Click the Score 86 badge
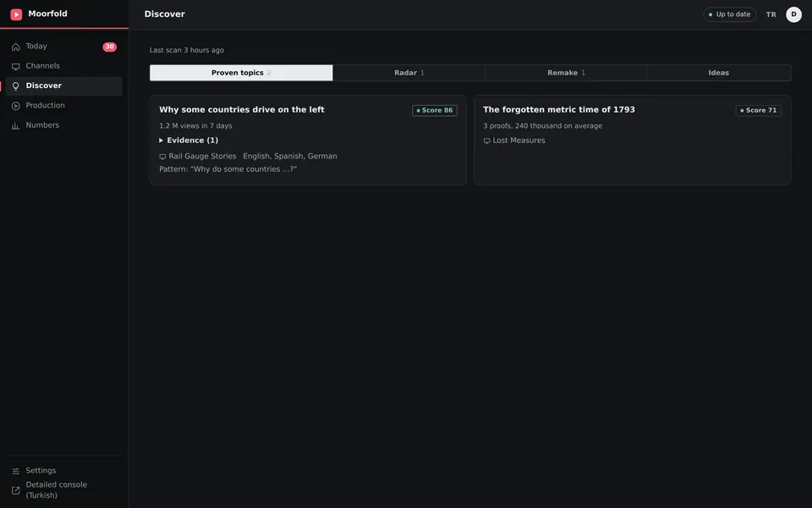Screen dimensions: 812x508 coord(435,110)
